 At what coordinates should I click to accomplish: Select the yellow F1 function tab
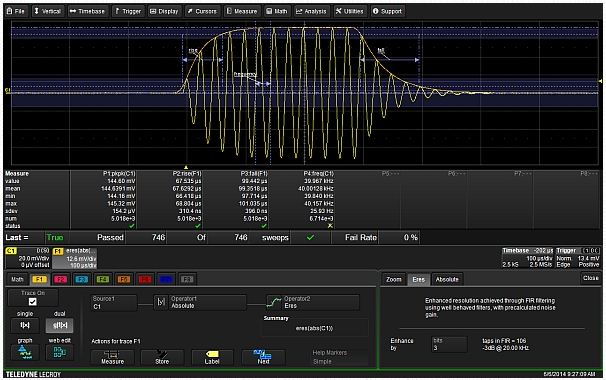click(x=39, y=279)
